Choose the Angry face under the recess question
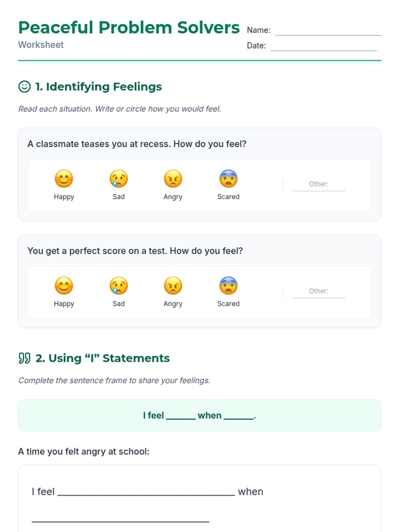The width and height of the screenshot is (399, 532). click(173, 179)
